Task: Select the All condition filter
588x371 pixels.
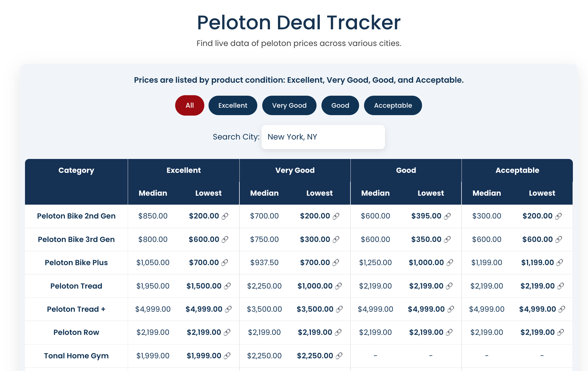Action: click(189, 106)
